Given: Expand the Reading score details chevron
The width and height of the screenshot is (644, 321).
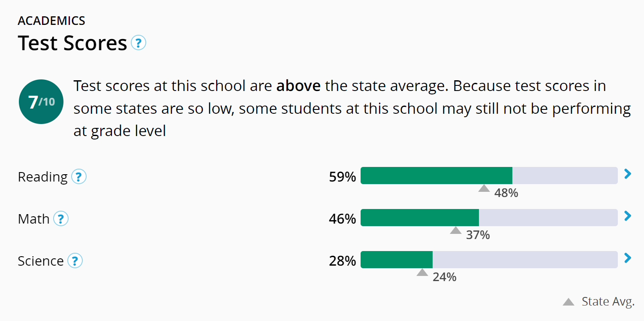Looking at the screenshot, I should 628,174.
